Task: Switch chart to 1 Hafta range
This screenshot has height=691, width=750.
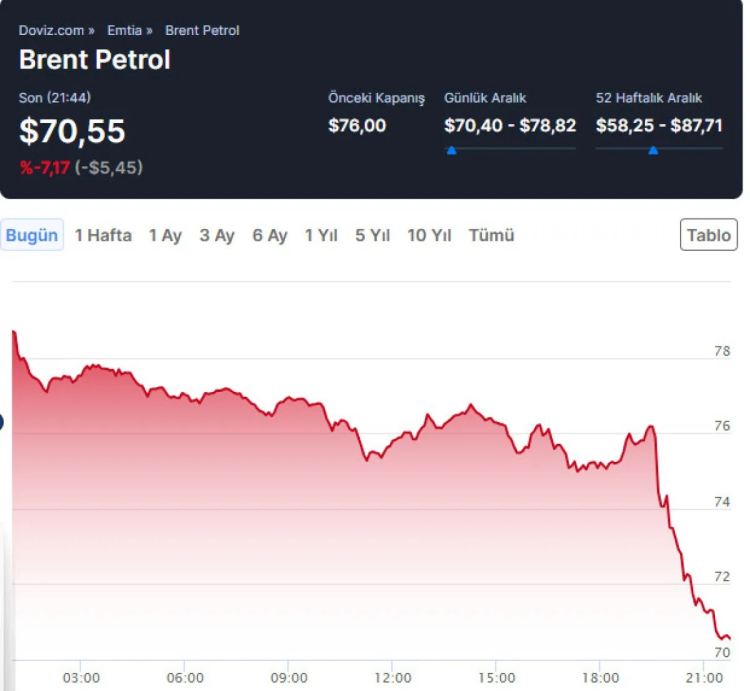Action: pyautogui.click(x=103, y=235)
